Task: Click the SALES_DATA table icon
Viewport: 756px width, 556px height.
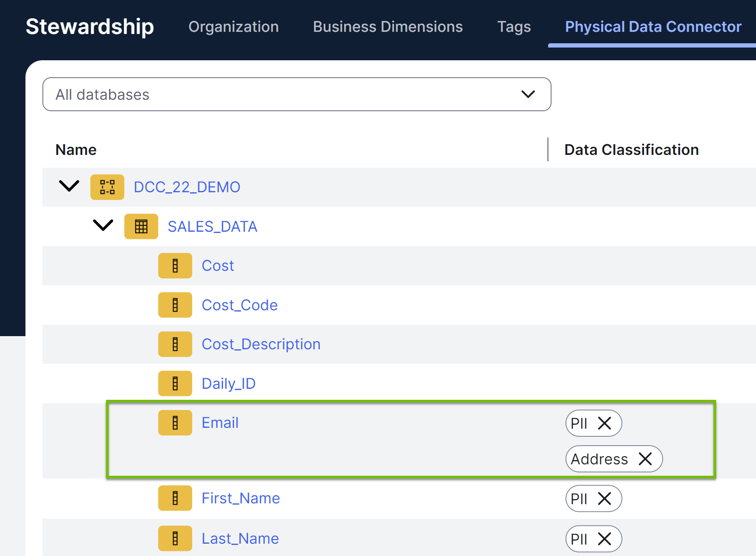Action: (141, 226)
